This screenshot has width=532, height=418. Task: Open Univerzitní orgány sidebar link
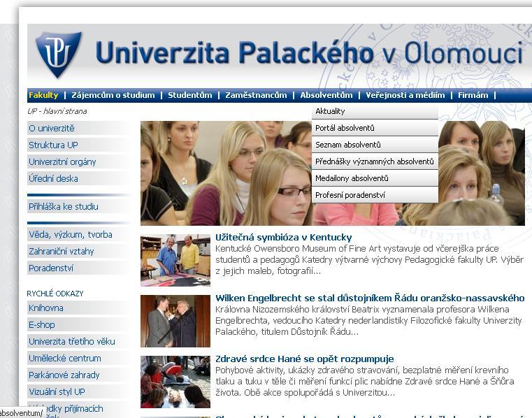78,162
